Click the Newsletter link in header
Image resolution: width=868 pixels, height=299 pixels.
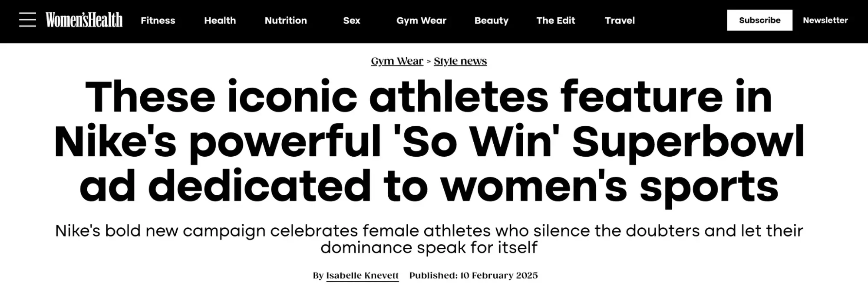825,20
